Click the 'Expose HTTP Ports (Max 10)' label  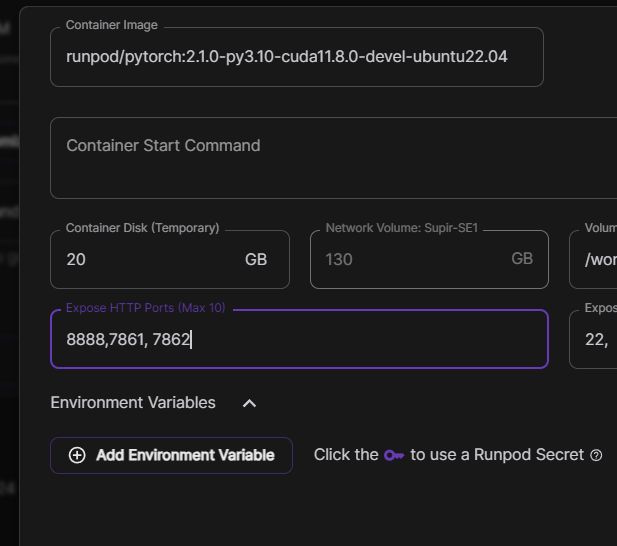(x=146, y=308)
